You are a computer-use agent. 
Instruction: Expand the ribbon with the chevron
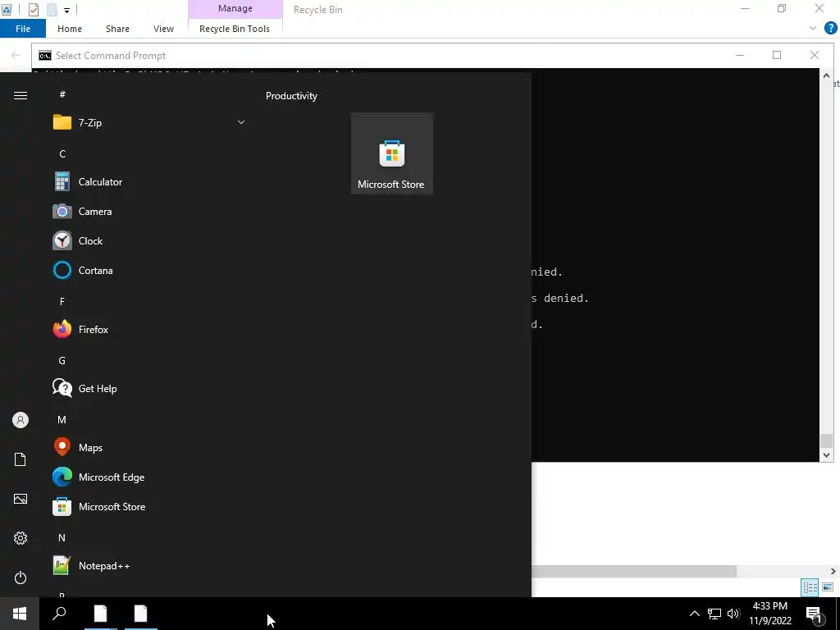pyautogui.click(x=813, y=29)
